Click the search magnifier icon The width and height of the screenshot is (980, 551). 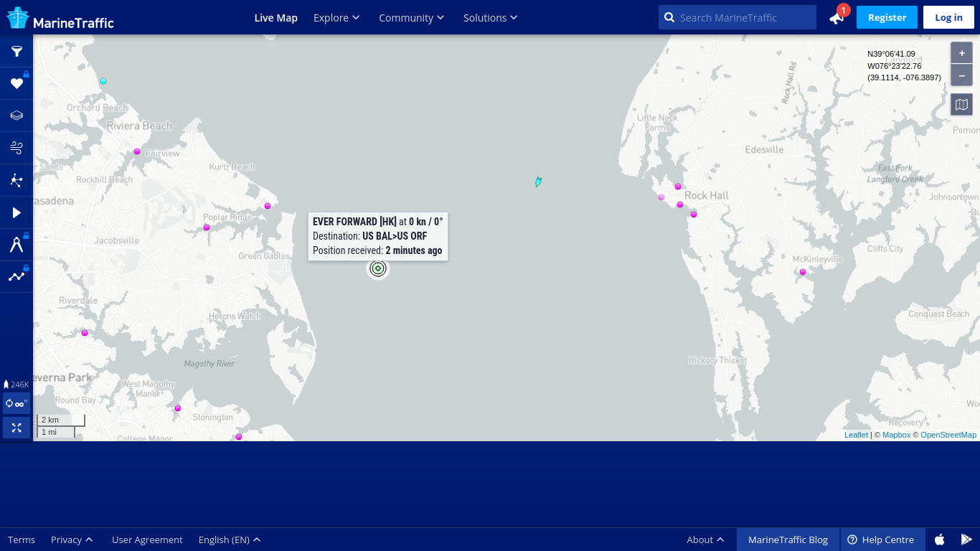click(669, 17)
